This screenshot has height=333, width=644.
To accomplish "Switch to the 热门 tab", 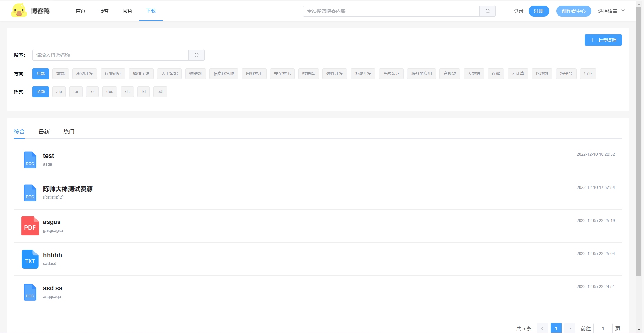I will [69, 131].
